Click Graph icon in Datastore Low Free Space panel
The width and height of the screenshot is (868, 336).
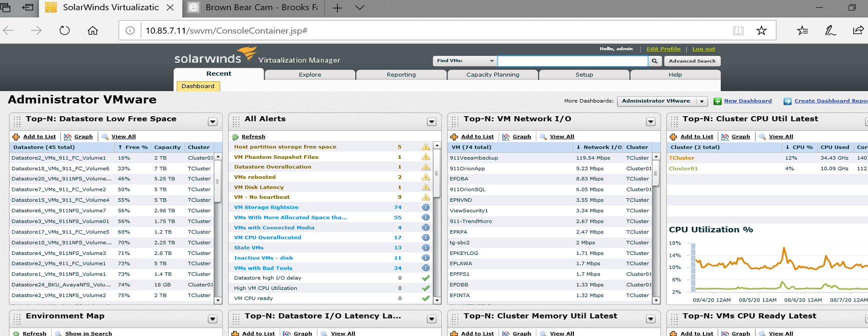[68, 137]
